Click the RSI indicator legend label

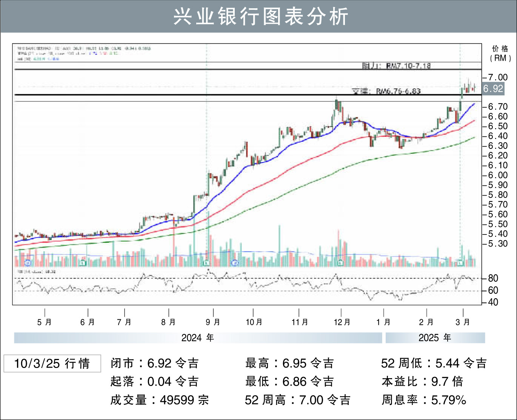coord(37,271)
